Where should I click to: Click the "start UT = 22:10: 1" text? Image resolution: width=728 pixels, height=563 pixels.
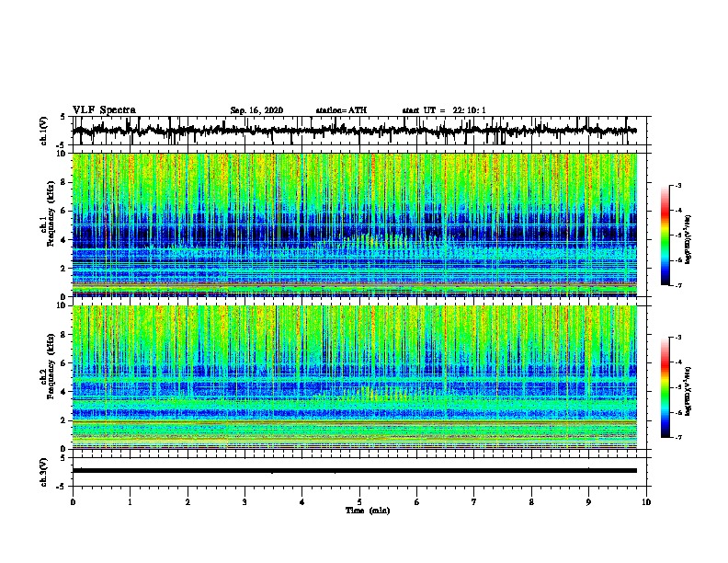coord(444,110)
